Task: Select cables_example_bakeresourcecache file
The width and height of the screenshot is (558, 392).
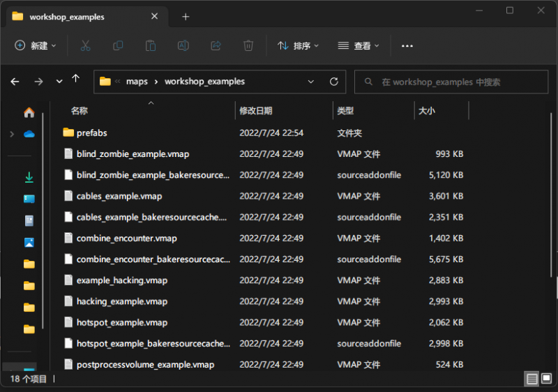Action: pyautogui.click(x=151, y=218)
